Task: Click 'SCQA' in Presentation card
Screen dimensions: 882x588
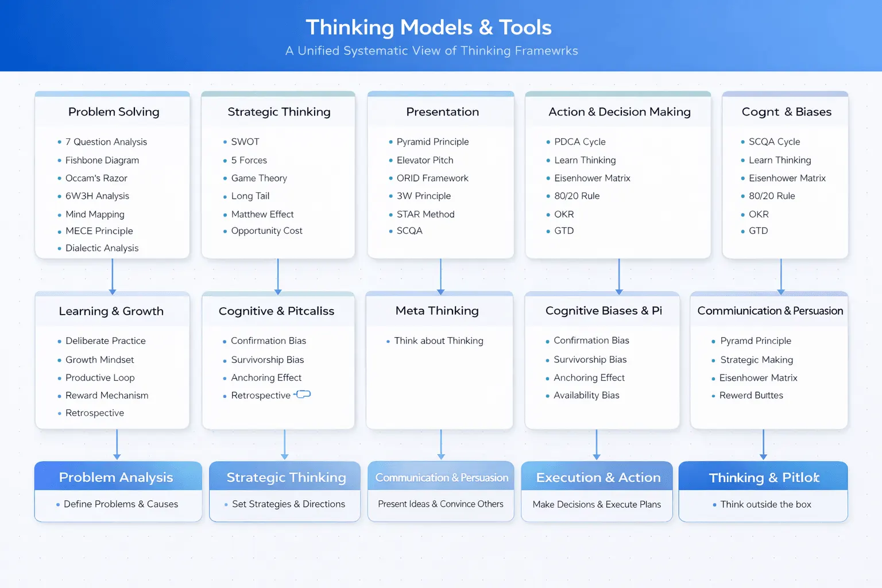Action: pyautogui.click(x=409, y=231)
